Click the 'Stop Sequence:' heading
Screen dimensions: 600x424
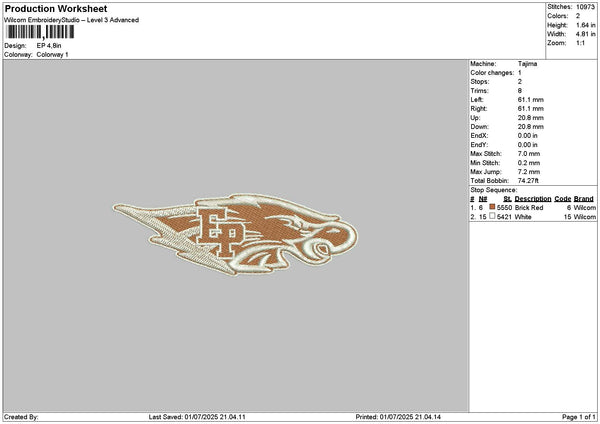494,190
